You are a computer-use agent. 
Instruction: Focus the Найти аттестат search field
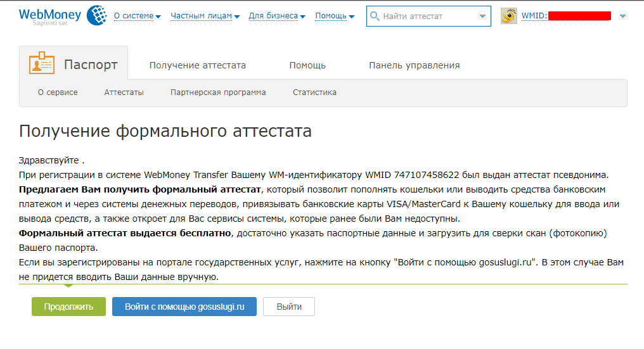click(x=428, y=16)
